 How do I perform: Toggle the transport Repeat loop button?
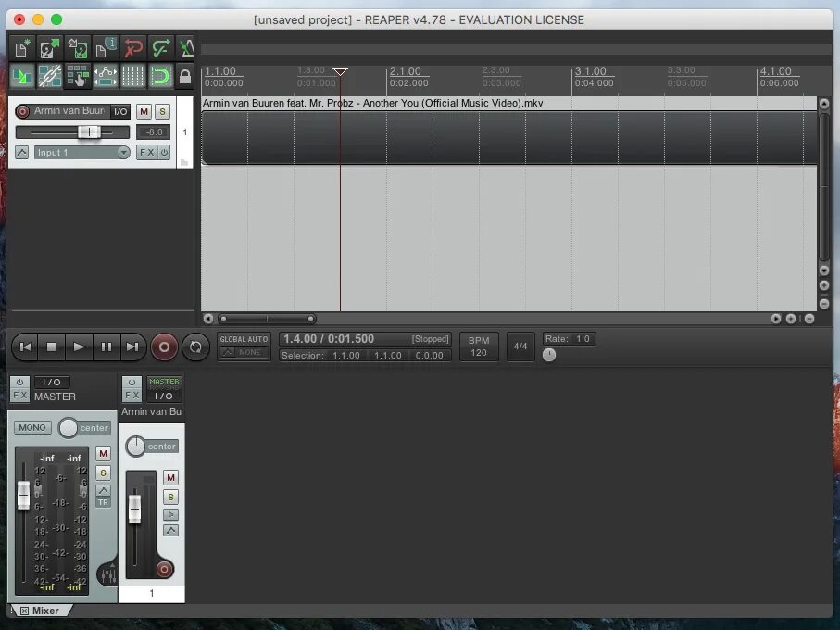pos(195,347)
